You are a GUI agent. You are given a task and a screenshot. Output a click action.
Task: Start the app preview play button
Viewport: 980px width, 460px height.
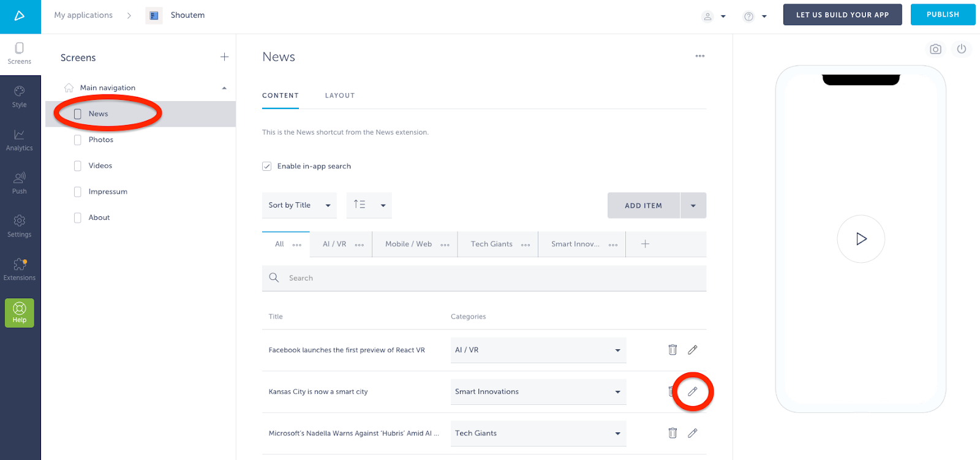tap(861, 239)
